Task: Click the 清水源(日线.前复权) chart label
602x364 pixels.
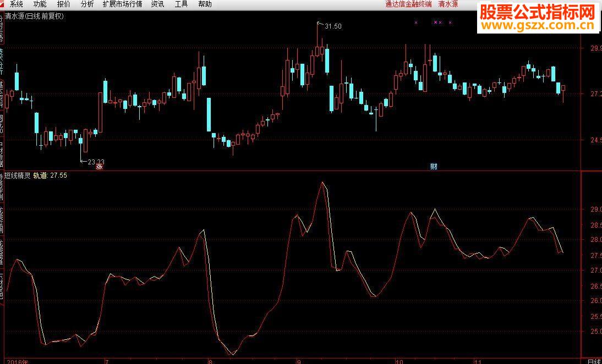Action: click(34, 16)
